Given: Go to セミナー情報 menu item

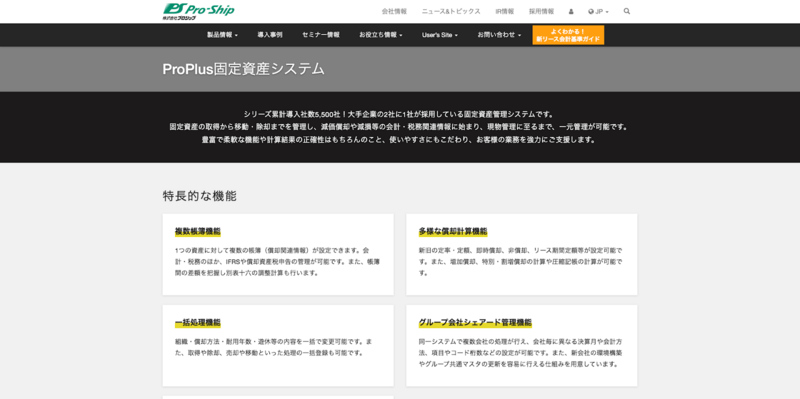Looking at the screenshot, I should click(320, 35).
